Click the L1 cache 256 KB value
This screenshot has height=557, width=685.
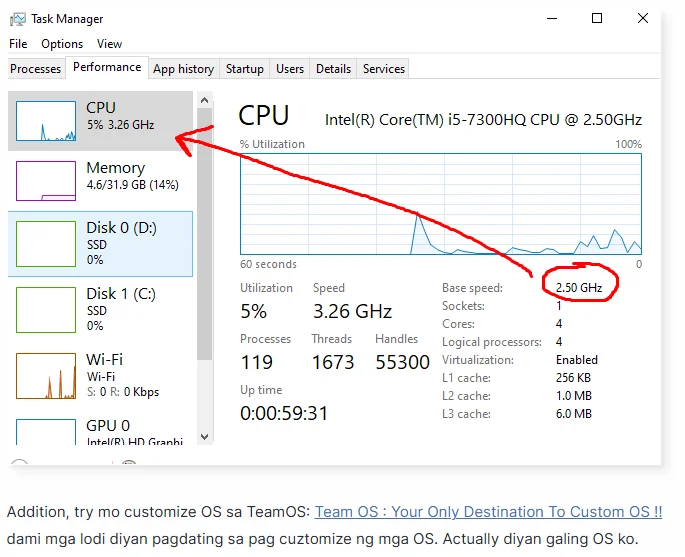(573, 378)
